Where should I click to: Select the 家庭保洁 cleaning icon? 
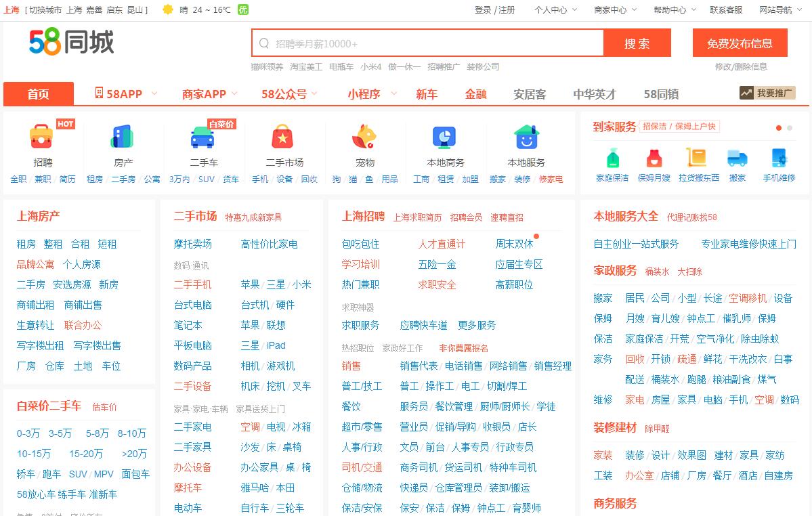tap(612, 158)
